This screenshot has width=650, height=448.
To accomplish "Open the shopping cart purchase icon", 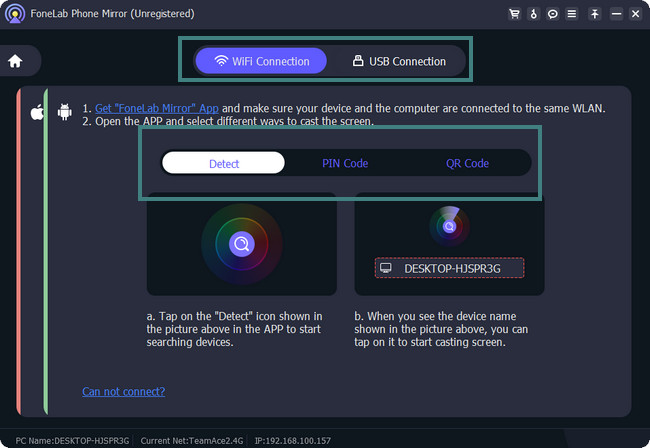I will pyautogui.click(x=514, y=14).
